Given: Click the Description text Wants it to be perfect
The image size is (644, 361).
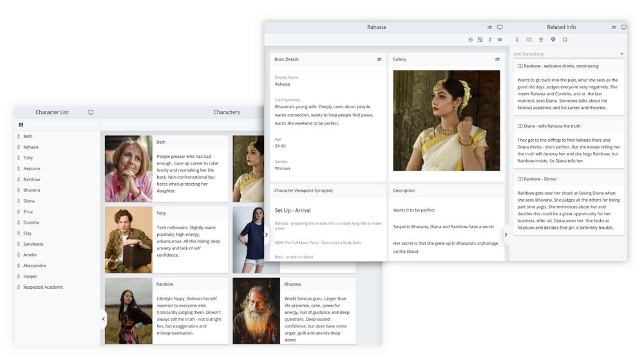Looking at the screenshot, I should point(413,210).
